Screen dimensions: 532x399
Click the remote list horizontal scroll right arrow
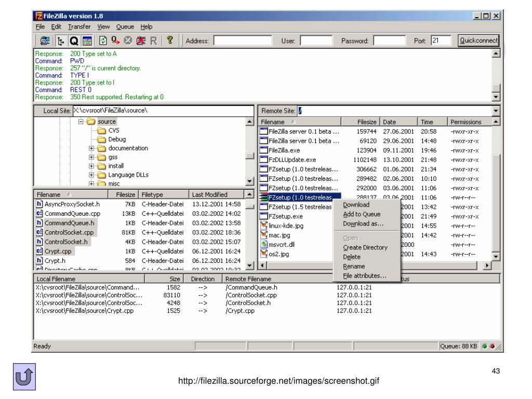pyautogui.click(x=487, y=265)
